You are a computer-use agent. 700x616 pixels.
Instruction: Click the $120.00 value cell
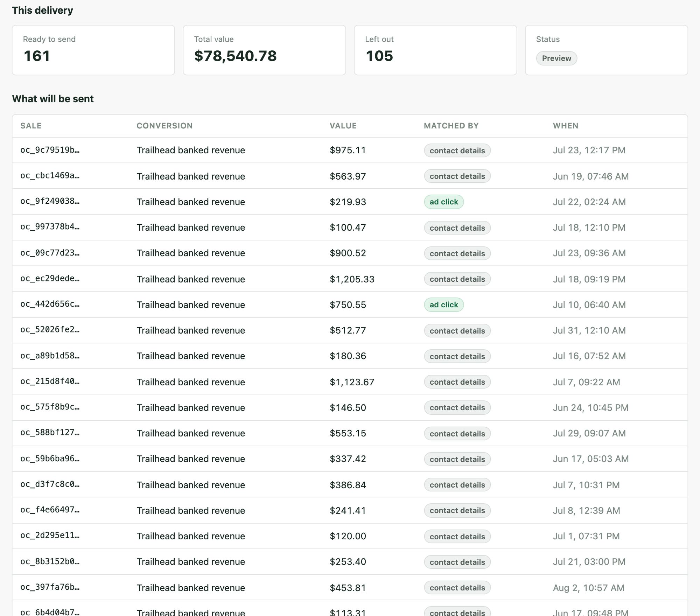(348, 536)
